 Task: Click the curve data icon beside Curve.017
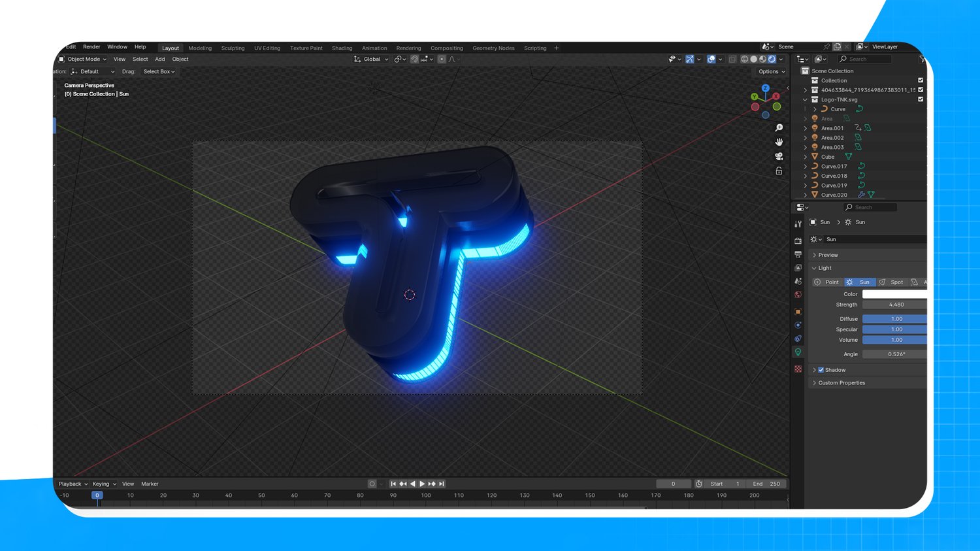pos(861,166)
